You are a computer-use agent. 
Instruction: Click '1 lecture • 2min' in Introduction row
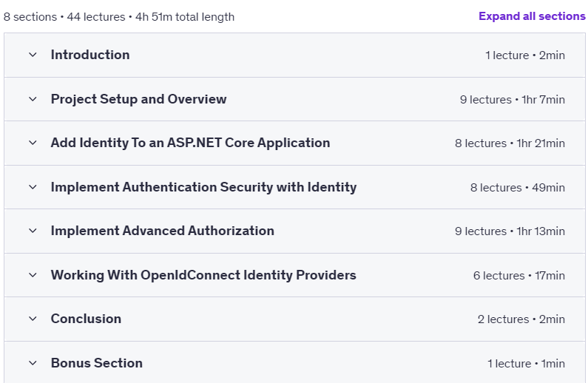click(x=524, y=55)
